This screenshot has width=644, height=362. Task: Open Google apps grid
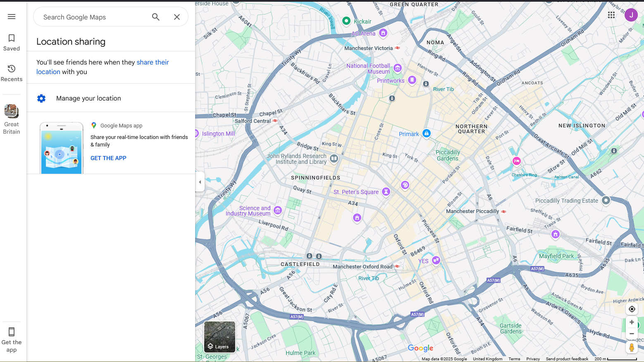(611, 15)
